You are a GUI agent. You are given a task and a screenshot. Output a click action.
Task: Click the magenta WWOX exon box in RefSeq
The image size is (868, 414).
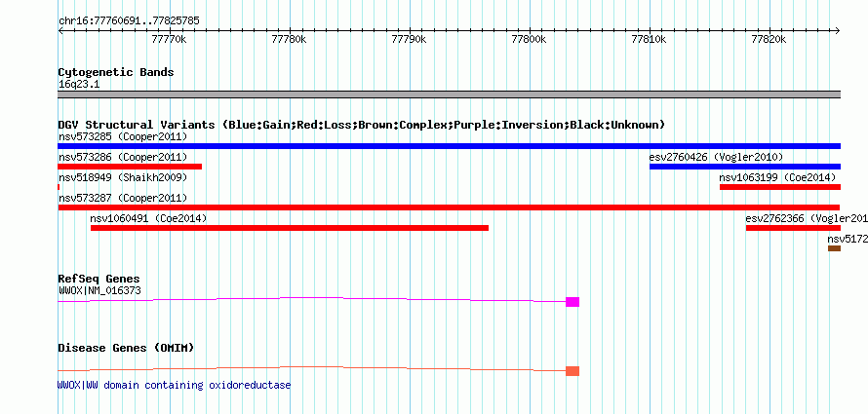pos(572,302)
